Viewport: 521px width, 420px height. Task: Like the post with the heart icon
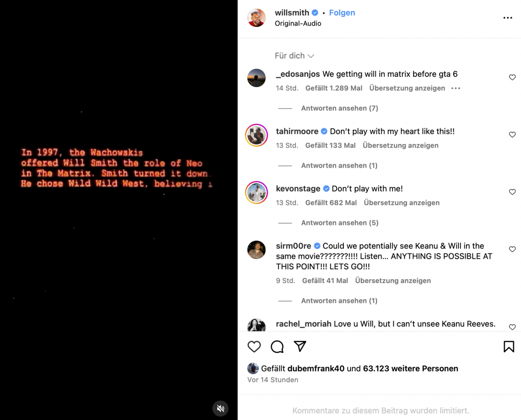(x=254, y=347)
